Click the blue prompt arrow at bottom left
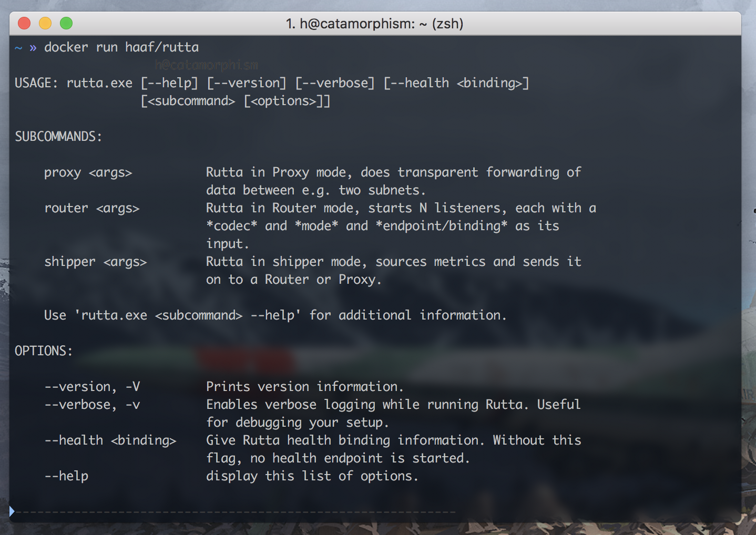Viewport: 756px width, 535px height. [12, 511]
